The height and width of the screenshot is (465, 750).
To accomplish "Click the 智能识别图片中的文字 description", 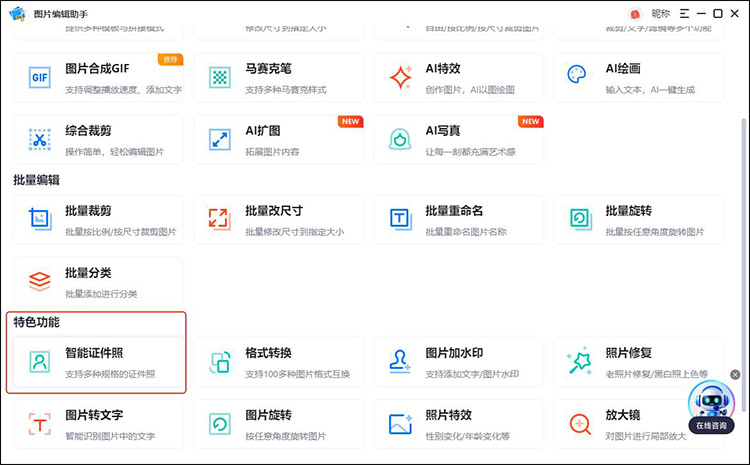I will click(x=110, y=436).
